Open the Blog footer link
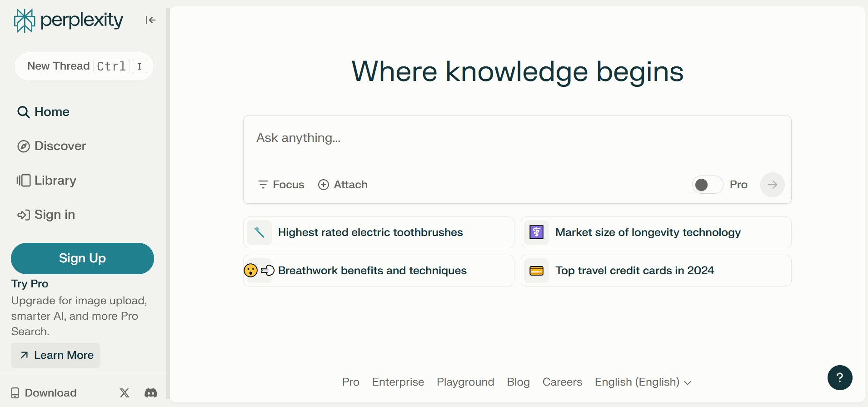This screenshot has height=407, width=868. coord(519,382)
